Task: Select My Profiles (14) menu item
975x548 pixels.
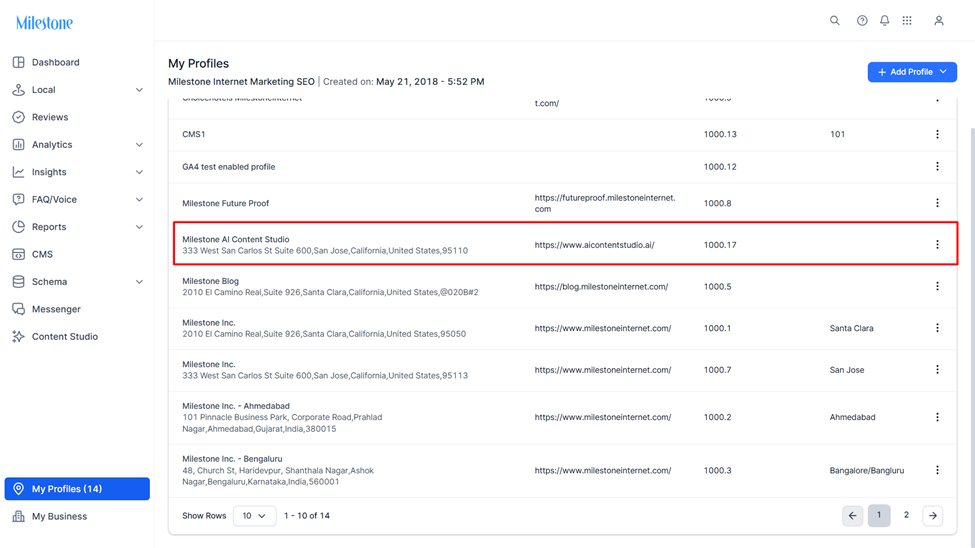Action: 77,489
